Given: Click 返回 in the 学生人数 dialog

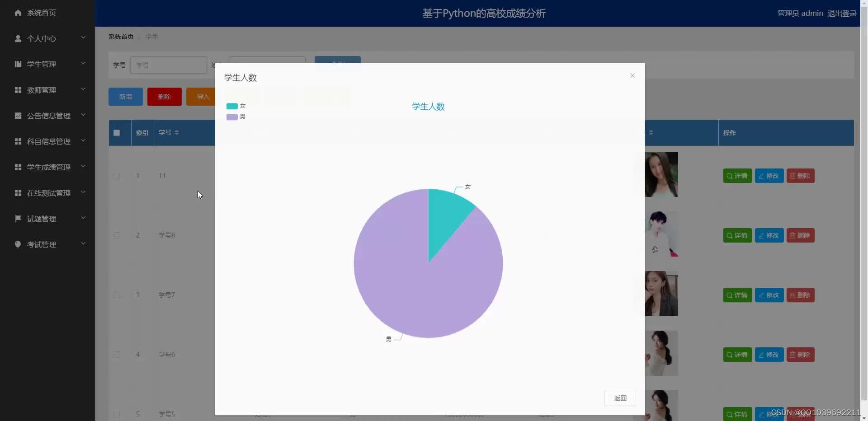Looking at the screenshot, I should coord(620,398).
